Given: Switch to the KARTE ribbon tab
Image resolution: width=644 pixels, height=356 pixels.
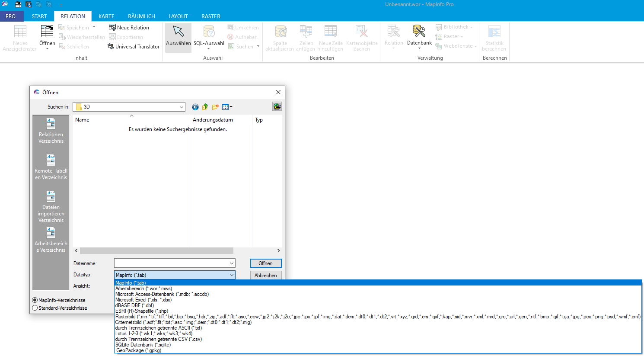Looking at the screenshot, I should 106,16.
